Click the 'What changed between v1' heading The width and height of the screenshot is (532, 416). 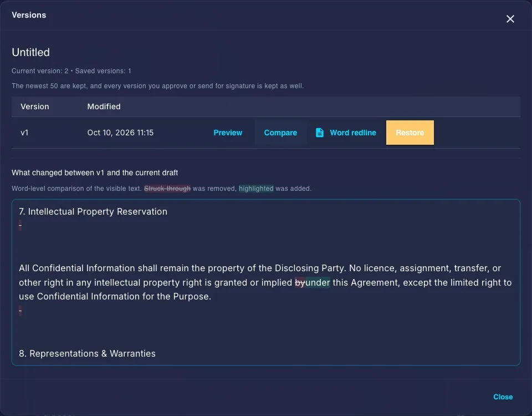click(95, 173)
